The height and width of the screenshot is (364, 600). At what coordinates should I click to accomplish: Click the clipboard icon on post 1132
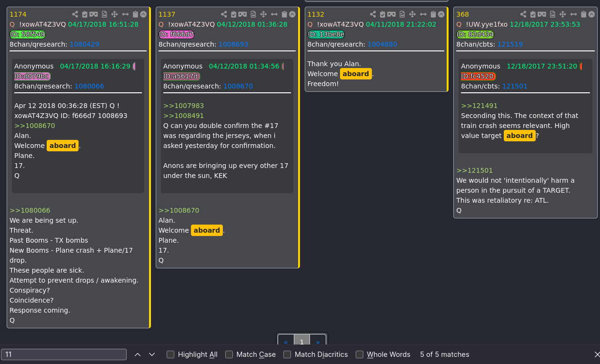click(433, 14)
